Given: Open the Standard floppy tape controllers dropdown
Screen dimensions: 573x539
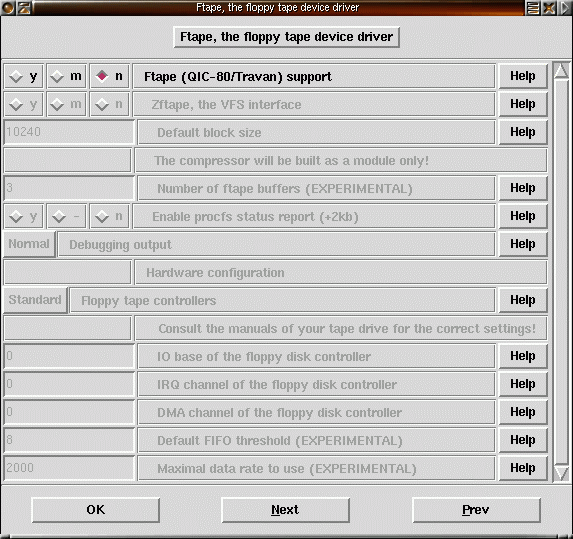Looking at the screenshot, I should (35, 300).
